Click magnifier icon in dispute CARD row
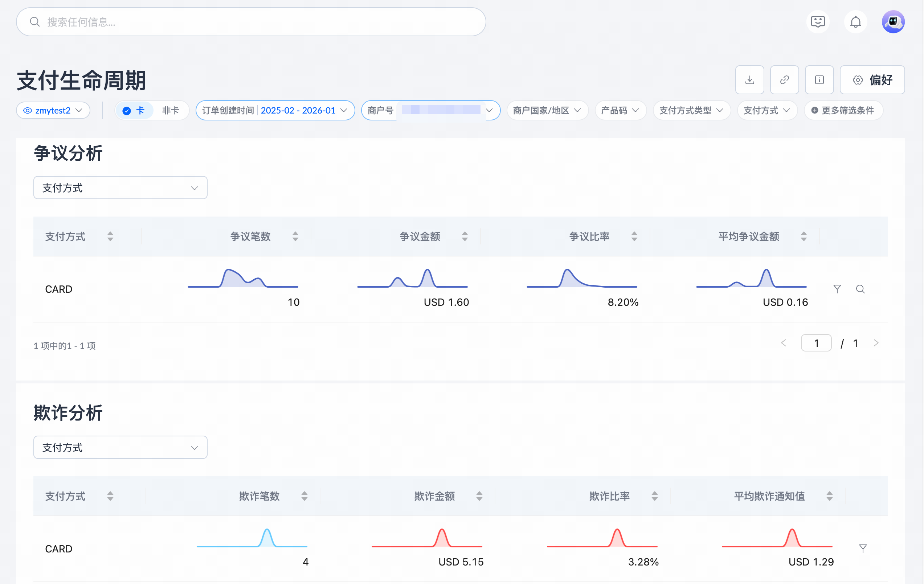Image resolution: width=924 pixels, height=584 pixels. (x=860, y=289)
